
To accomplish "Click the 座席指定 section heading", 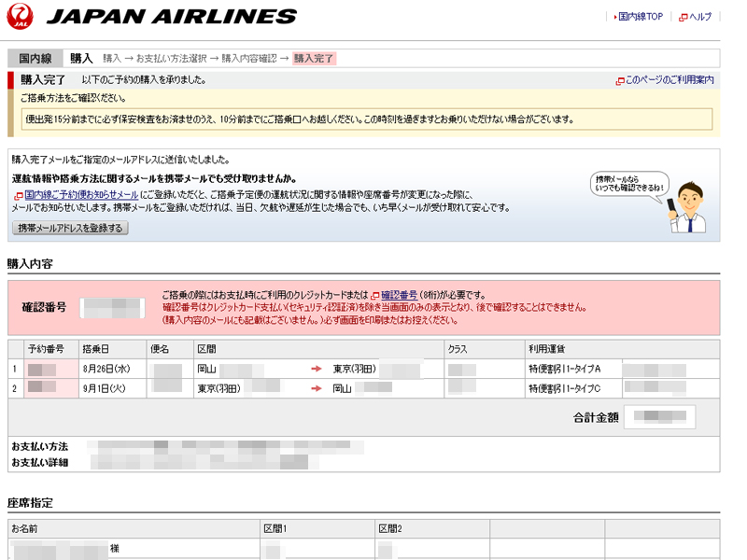I will (30, 503).
